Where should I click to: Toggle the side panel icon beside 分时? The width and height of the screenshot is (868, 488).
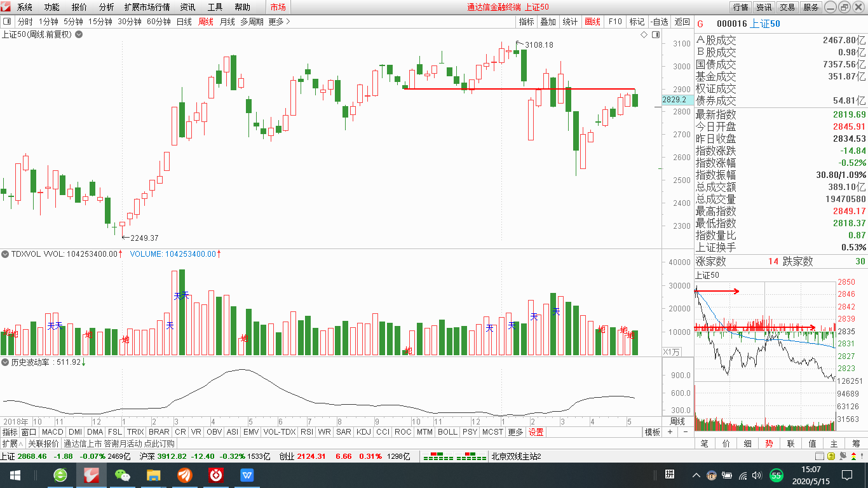pos(7,22)
